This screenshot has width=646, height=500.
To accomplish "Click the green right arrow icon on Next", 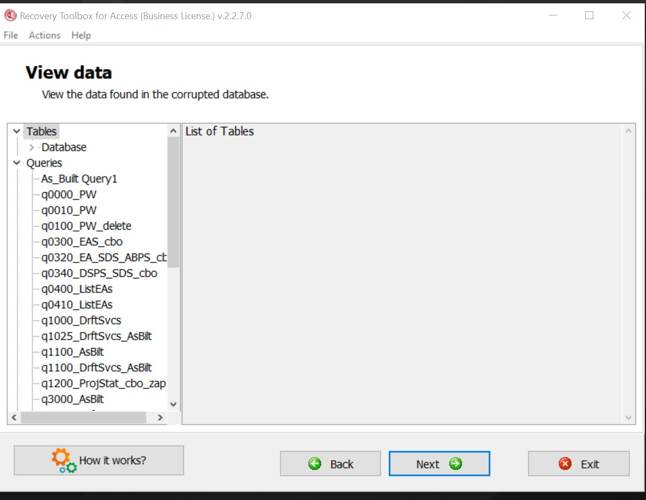I will [455, 464].
